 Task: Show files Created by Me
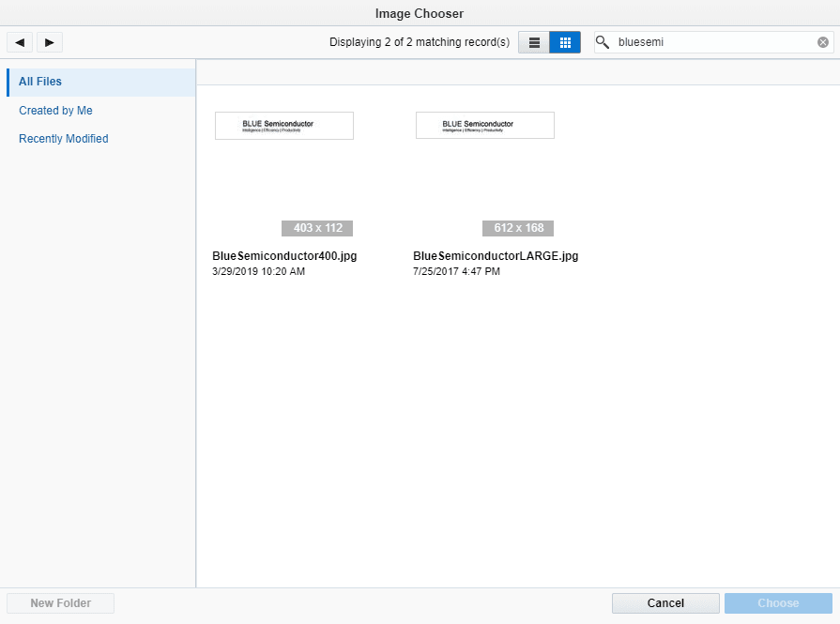(55, 111)
